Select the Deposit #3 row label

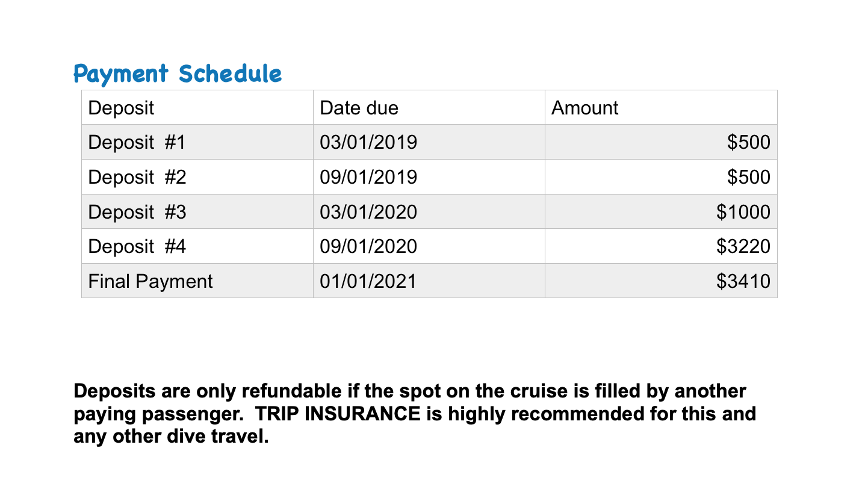point(197,211)
